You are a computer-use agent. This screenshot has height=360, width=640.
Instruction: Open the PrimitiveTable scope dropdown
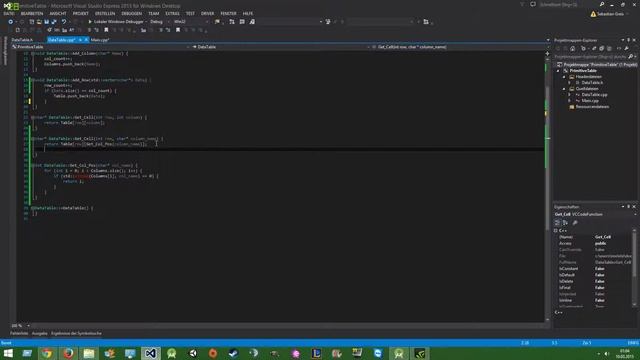coord(101,47)
